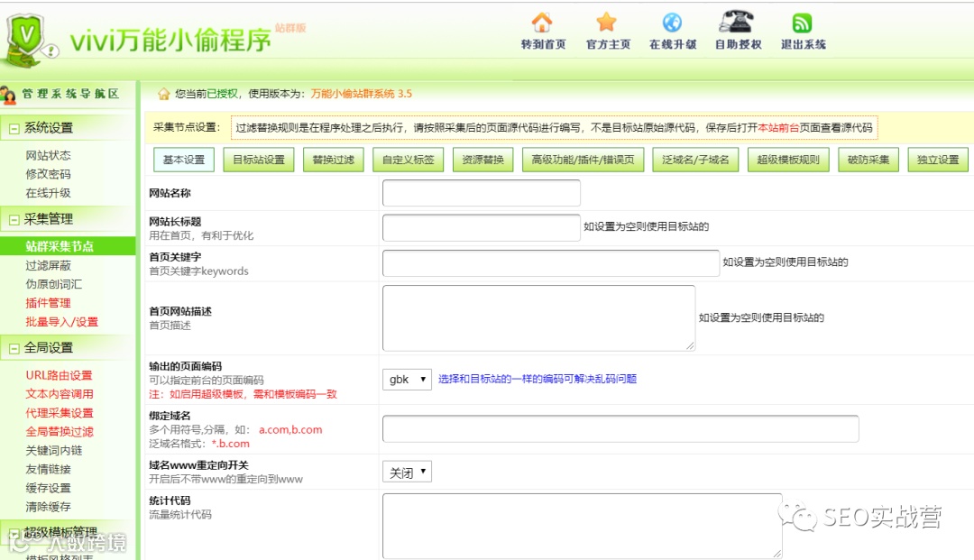Click the small house icon beside the version text

click(163, 94)
